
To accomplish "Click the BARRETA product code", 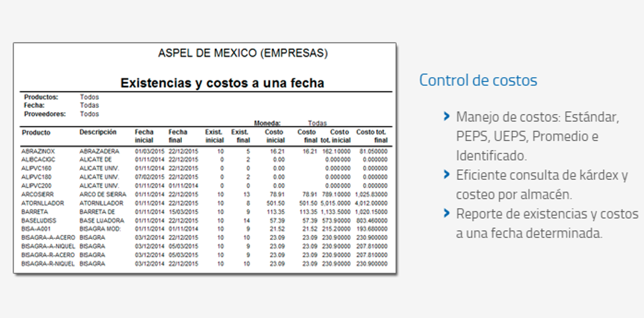I will (34, 211).
